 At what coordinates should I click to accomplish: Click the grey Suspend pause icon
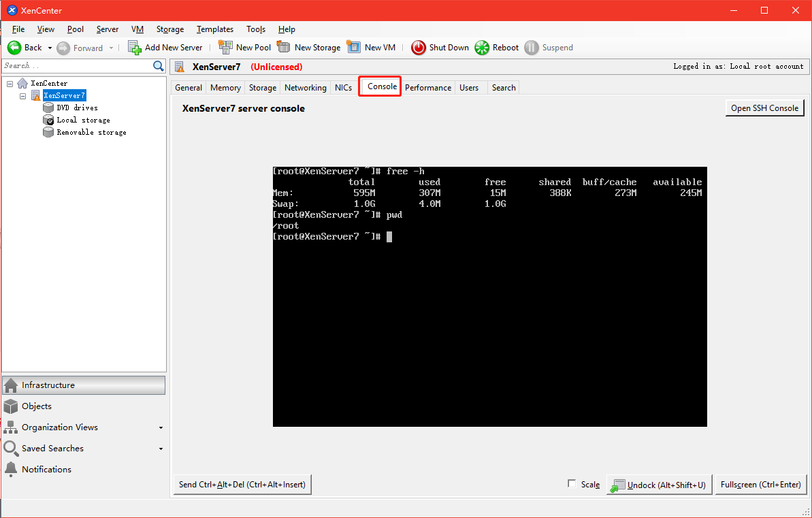pyautogui.click(x=532, y=48)
